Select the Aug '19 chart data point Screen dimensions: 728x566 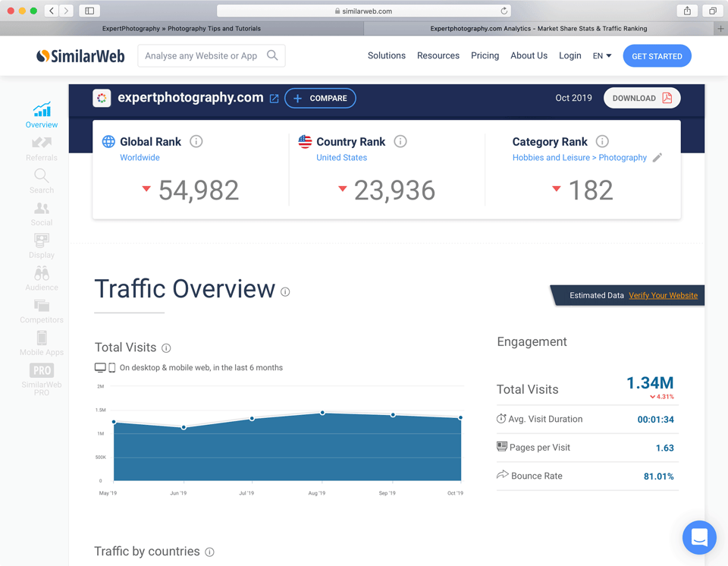323,413
